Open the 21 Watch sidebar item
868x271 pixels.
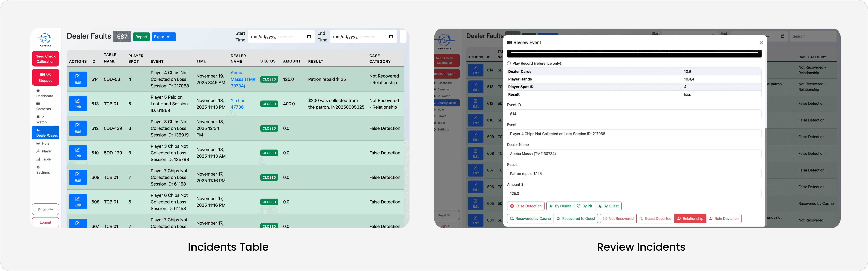coord(41,120)
